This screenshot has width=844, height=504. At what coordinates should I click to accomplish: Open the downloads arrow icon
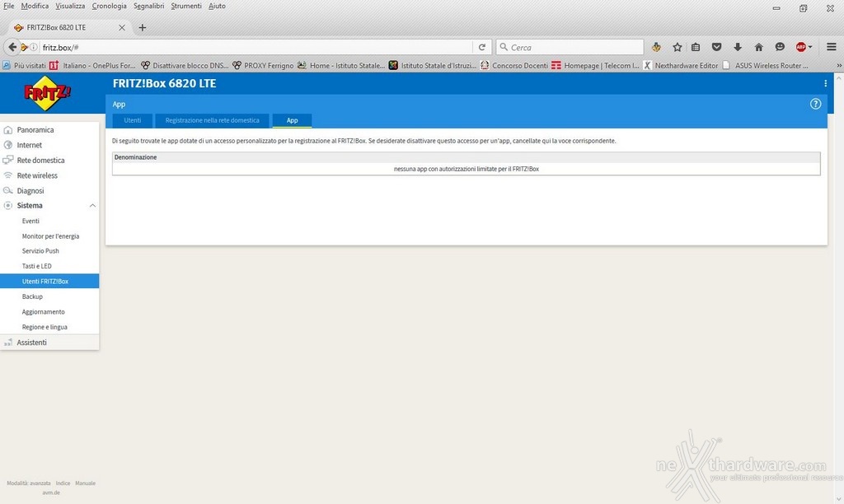tap(738, 47)
